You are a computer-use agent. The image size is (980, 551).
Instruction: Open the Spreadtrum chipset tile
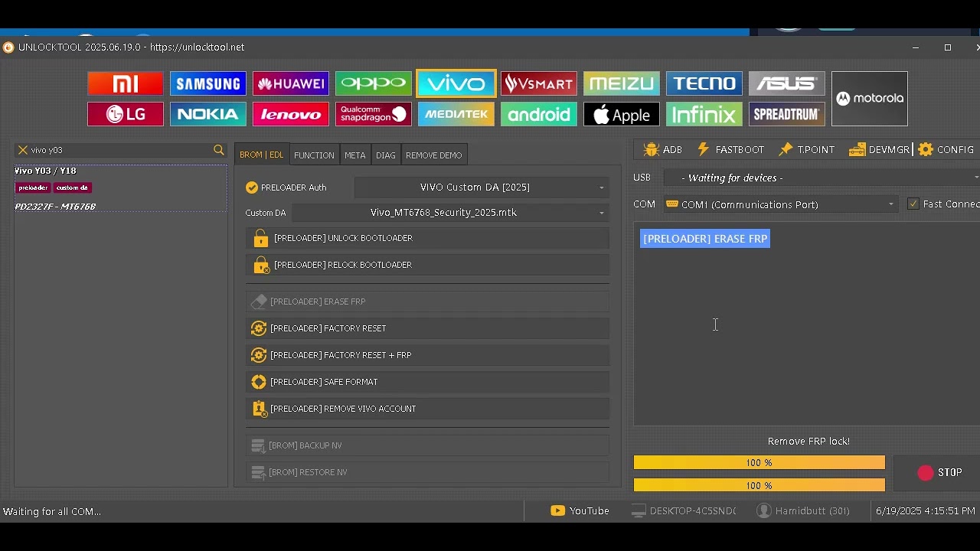[787, 115]
